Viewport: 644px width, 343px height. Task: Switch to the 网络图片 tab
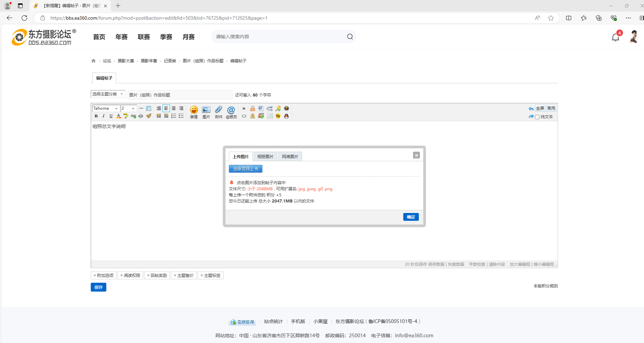coord(290,156)
